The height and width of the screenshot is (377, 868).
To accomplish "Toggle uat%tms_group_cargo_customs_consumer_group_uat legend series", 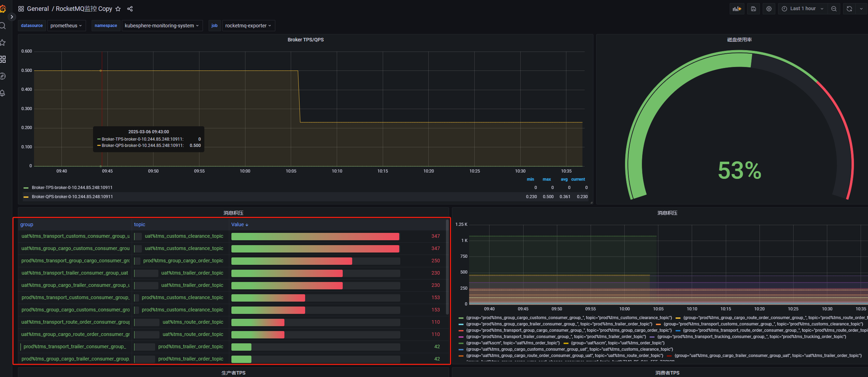I will (x=570, y=349).
